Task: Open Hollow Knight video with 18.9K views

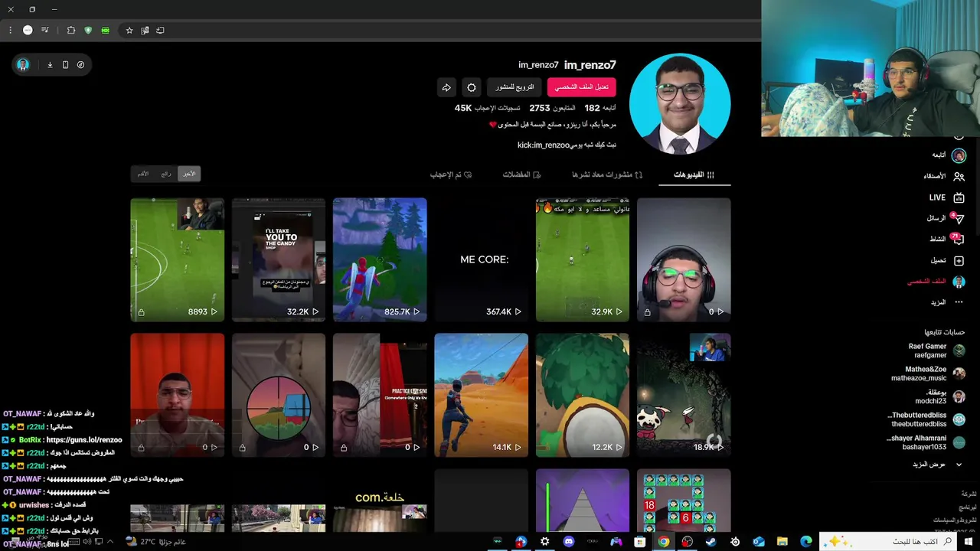Action: pyautogui.click(x=684, y=395)
